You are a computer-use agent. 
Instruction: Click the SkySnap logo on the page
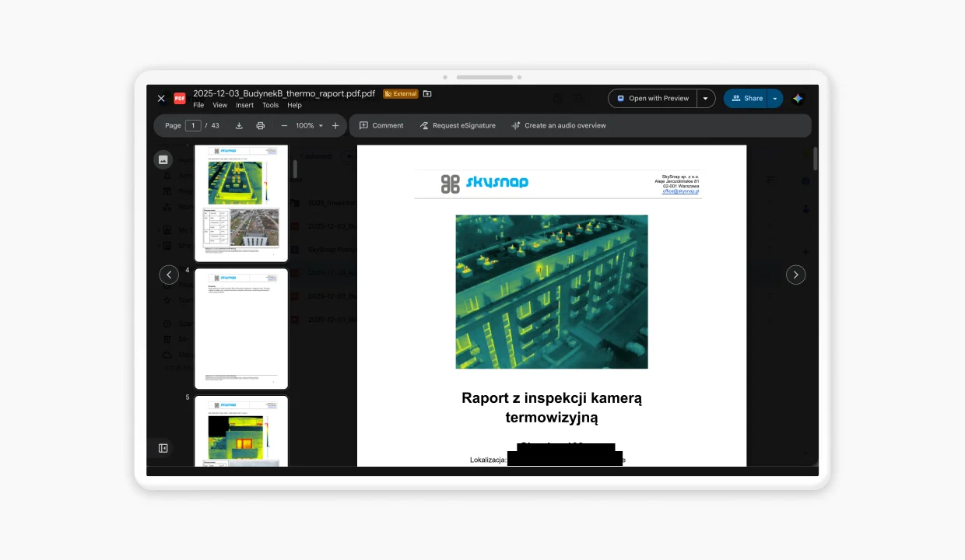tap(484, 183)
